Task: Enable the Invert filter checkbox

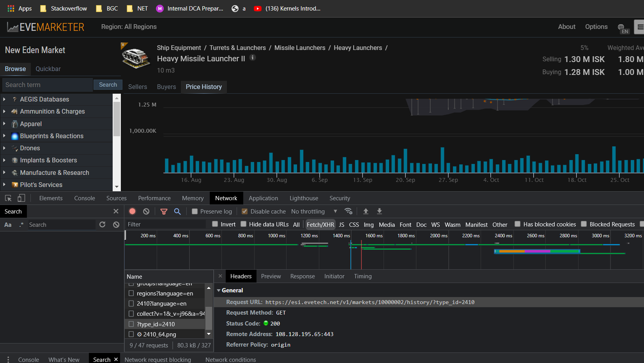Action: coord(215,224)
